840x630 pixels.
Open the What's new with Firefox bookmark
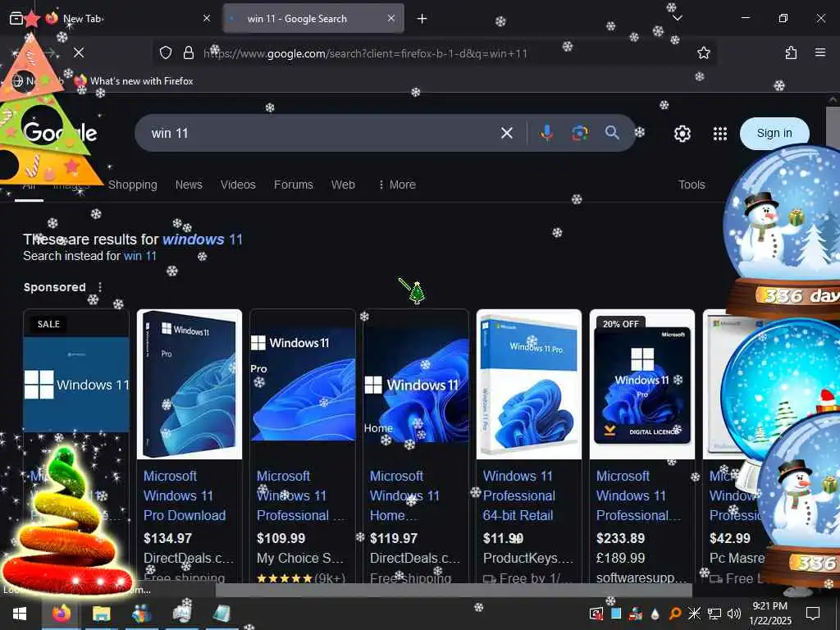pyautogui.click(x=134, y=81)
